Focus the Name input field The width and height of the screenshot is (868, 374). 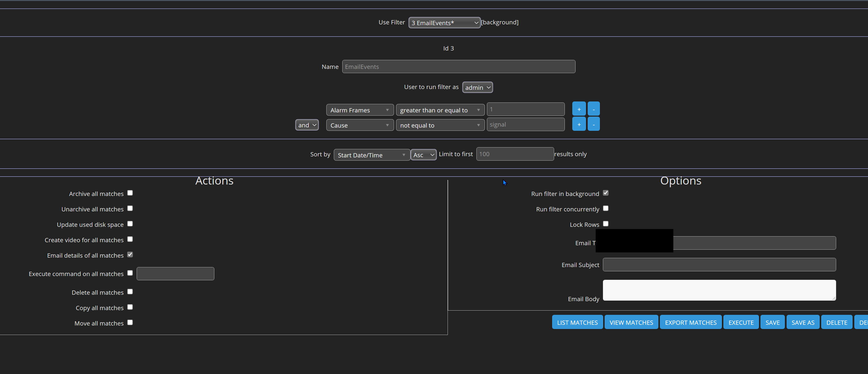459,67
